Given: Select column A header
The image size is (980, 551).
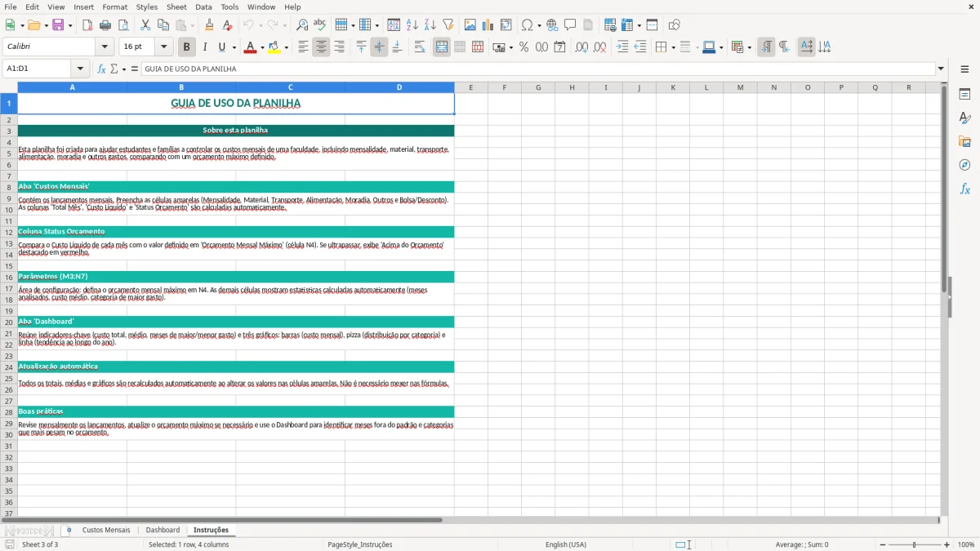Looking at the screenshot, I should point(72,87).
